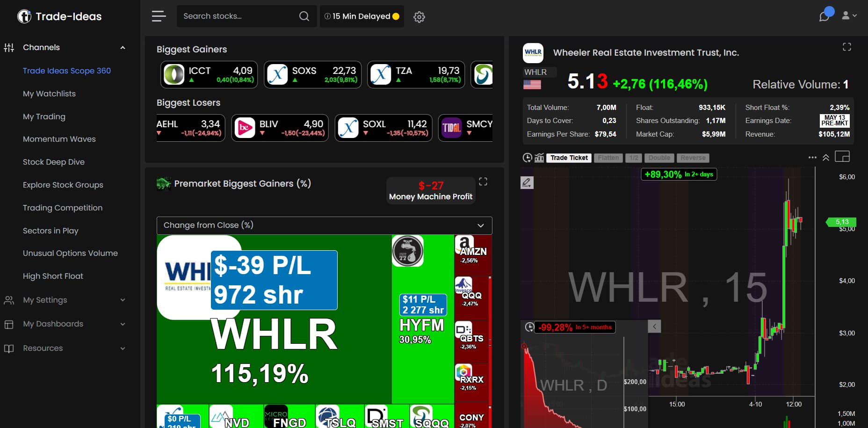
Task: Select the WHLR heatmap tile
Action: pos(274,319)
